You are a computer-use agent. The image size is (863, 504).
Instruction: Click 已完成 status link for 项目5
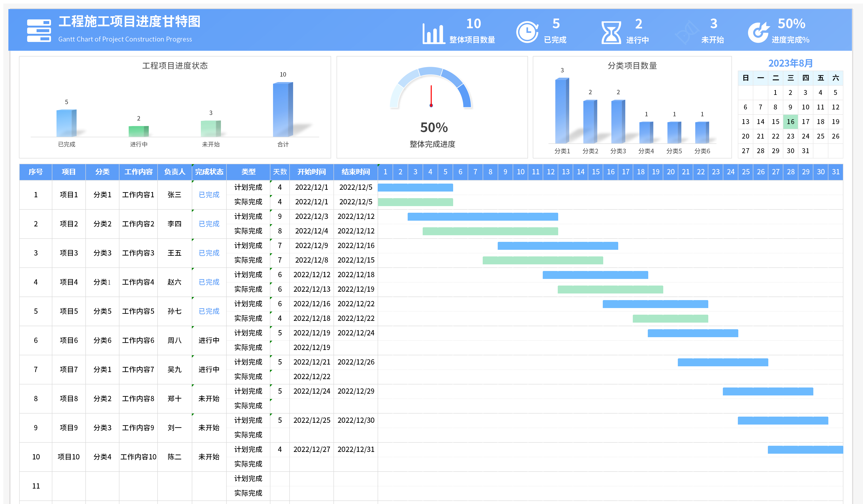pos(209,311)
